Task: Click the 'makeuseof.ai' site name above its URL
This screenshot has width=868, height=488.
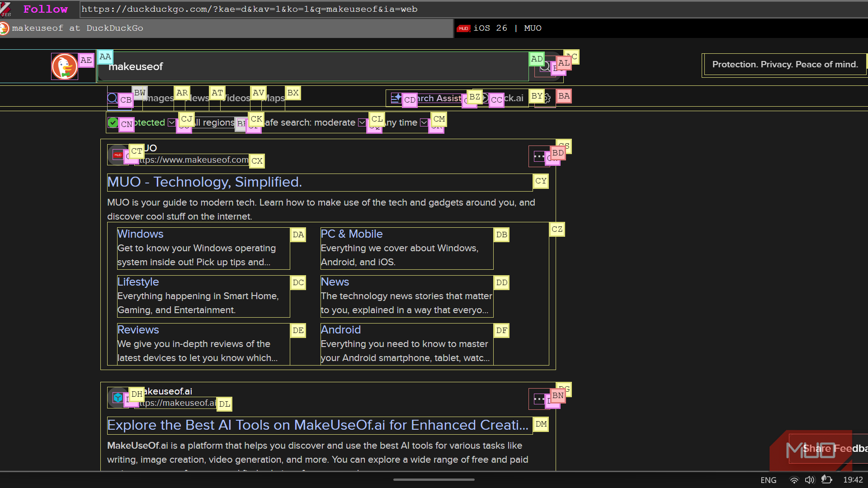Action: pos(164,391)
